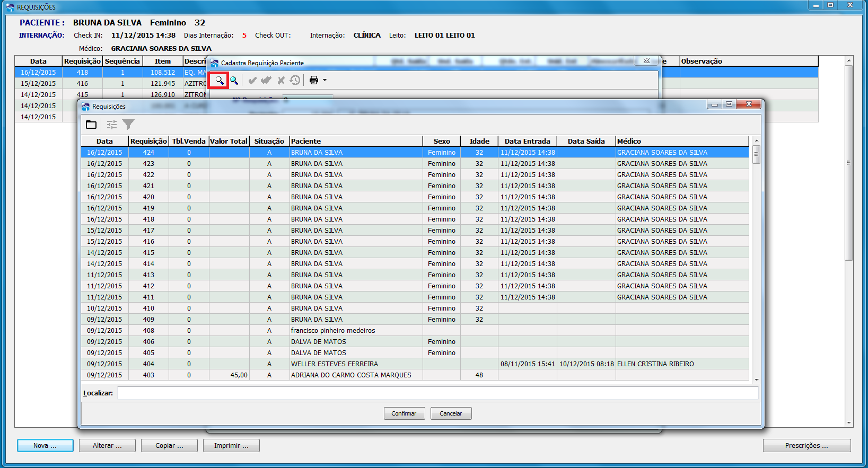This screenshot has height=468, width=868.
Task: Click the Data Saída column header
Action: (586, 142)
